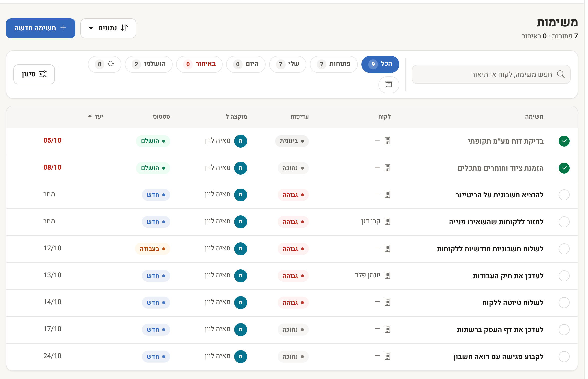Open task לשלוח חשבוניות חודשיות ללקוחות
588x379 pixels.
[490, 249]
